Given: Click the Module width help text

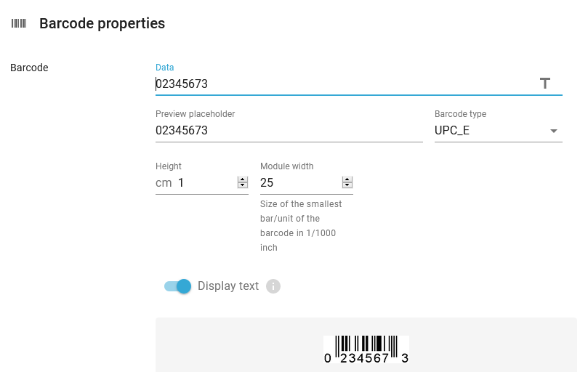Looking at the screenshot, I should click(x=301, y=226).
